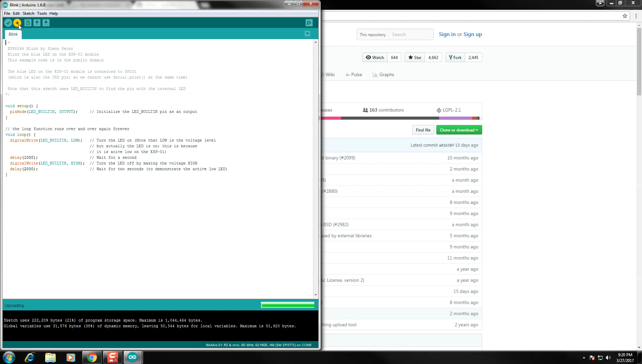
Task: Click the Verify checkmark icon
Action: point(8,23)
